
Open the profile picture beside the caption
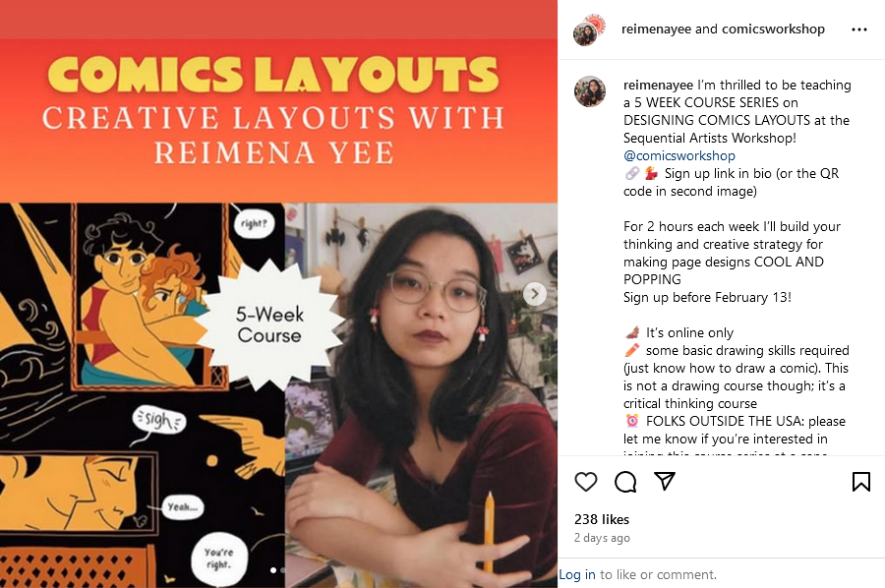[x=590, y=91]
